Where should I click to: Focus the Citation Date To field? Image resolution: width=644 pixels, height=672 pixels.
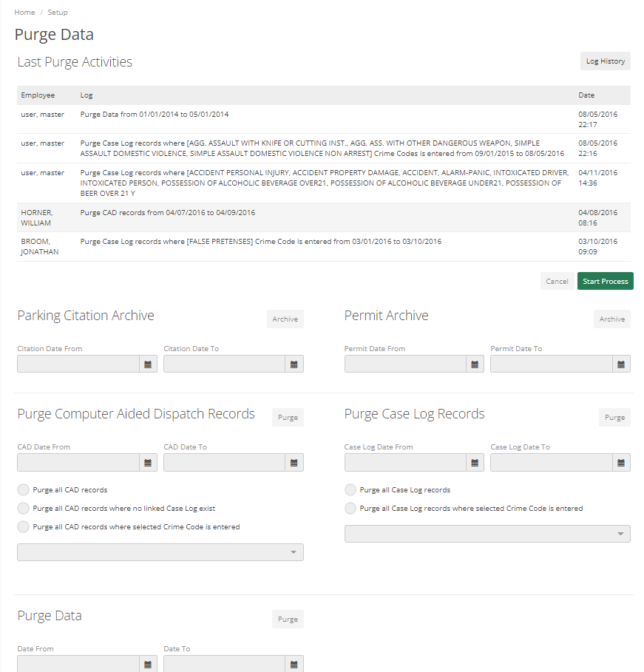[x=224, y=364]
